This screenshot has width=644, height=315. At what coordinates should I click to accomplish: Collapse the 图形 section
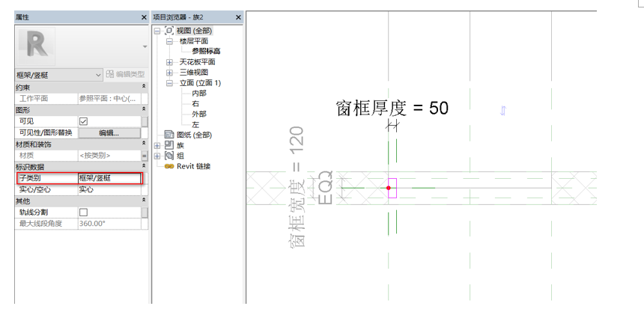pos(144,109)
